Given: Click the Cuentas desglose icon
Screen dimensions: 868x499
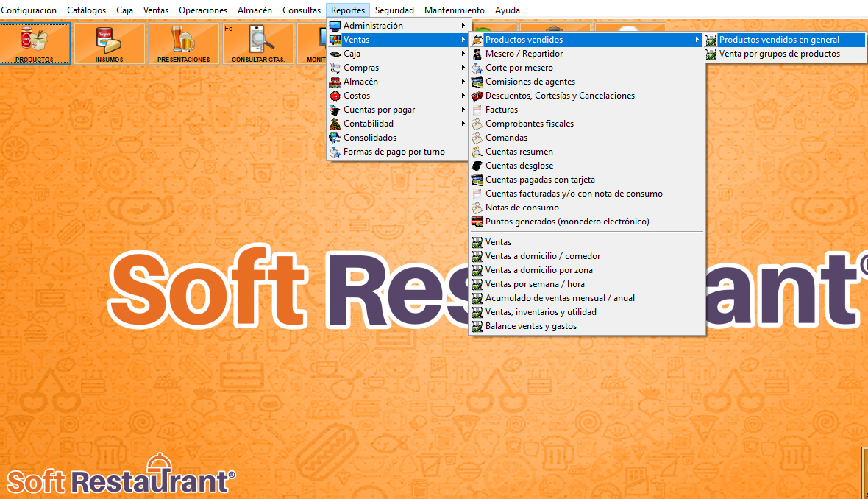Looking at the screenshot, I should click(477, 166).
